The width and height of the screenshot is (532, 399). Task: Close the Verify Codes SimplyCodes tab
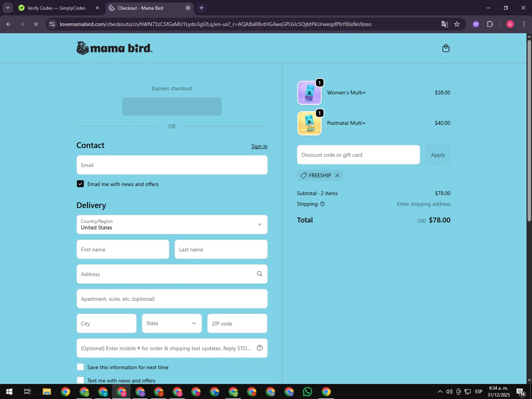tap(98, 8)
